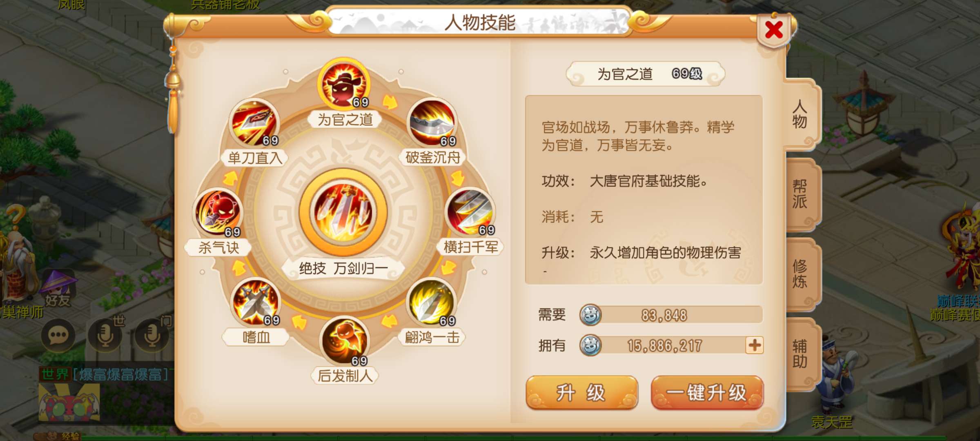Open the chat bubble icon
This screenshot has height=441, width=980.
click(x=58, y=336)
